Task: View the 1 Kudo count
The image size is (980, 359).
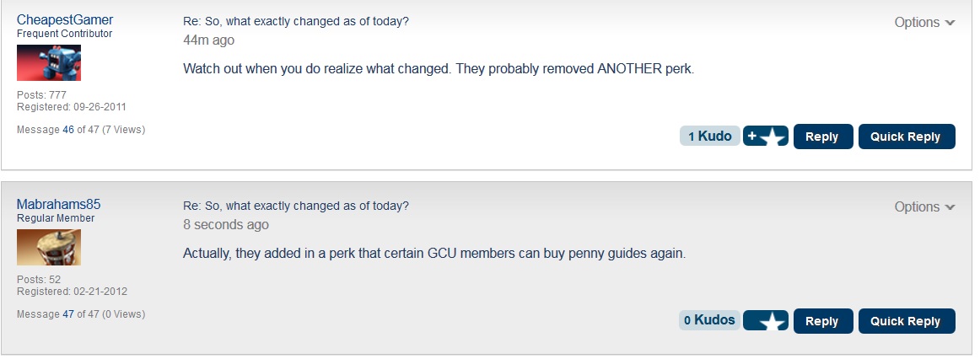Action: coord(710,137)
